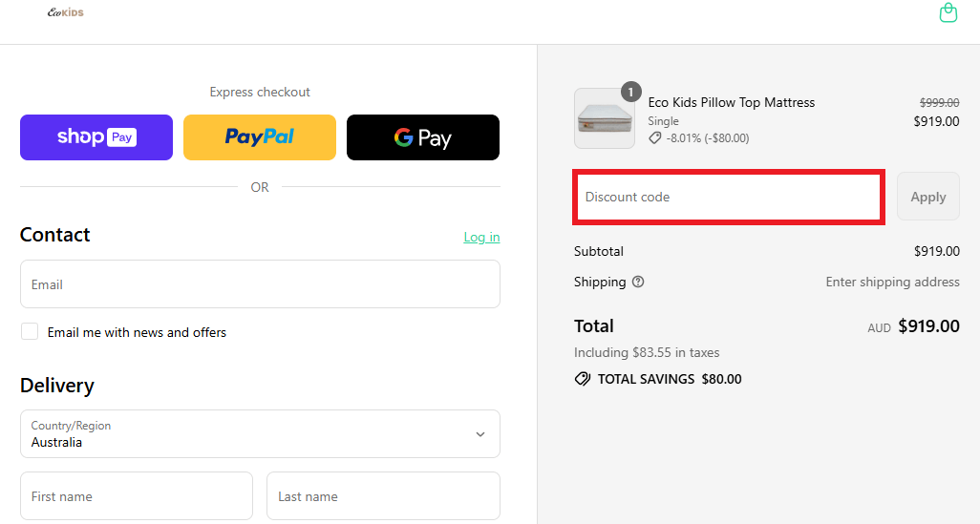Viewport: 980px width, 524px height.
Task: Pay with Google Pay express checkout
Action: (x=422, y=137)
